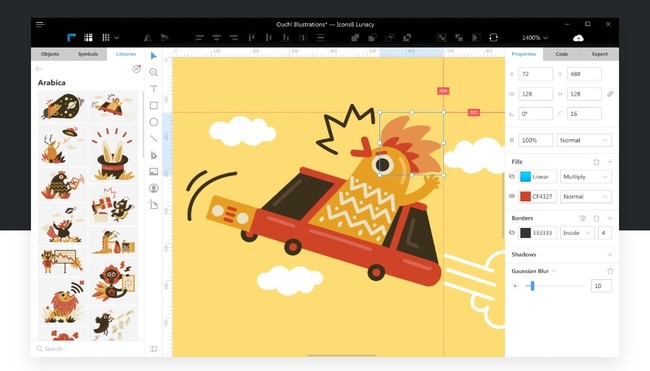Select the Rectangle tool
Image resolution: width=650 pixels, height=371 pixels.
[154, 105]
